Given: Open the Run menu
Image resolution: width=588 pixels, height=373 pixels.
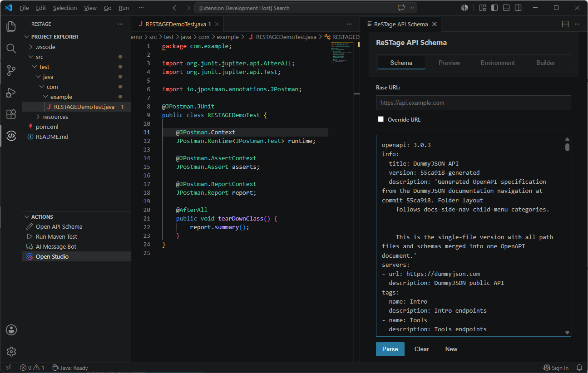Looking at the screenshot, I should pos(124,8).
